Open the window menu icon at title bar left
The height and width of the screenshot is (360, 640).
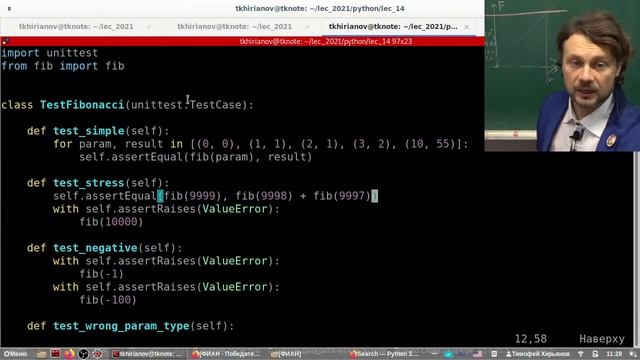pos(9,9)
